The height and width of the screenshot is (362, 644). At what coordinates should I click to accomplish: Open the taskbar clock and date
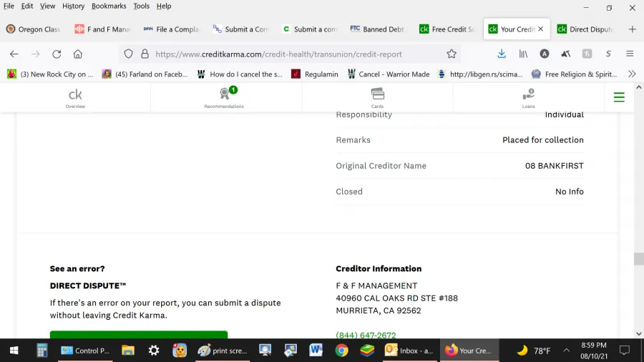[594, 351]
